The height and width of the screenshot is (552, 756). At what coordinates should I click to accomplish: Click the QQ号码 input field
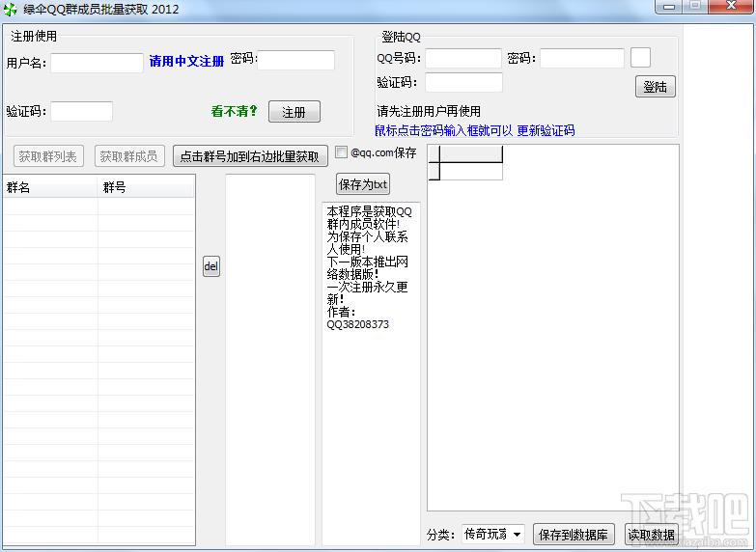[463, 58]
